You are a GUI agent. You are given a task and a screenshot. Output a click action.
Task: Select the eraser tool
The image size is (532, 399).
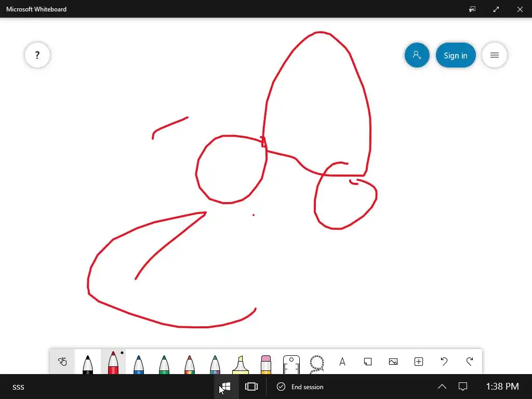coord(266,364)
